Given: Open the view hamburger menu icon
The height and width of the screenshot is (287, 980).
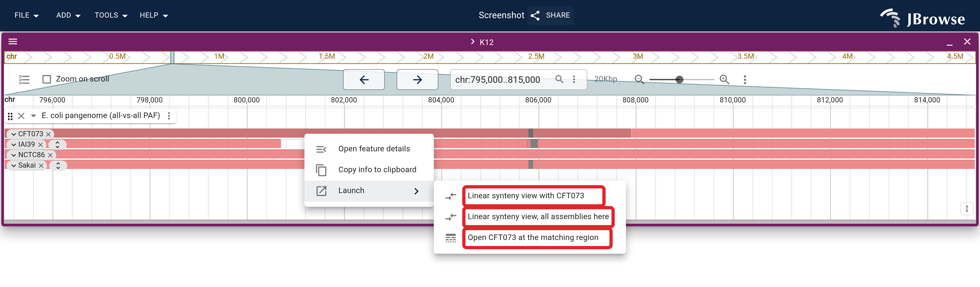Looking at the screenshot, I should coord(13,42).
